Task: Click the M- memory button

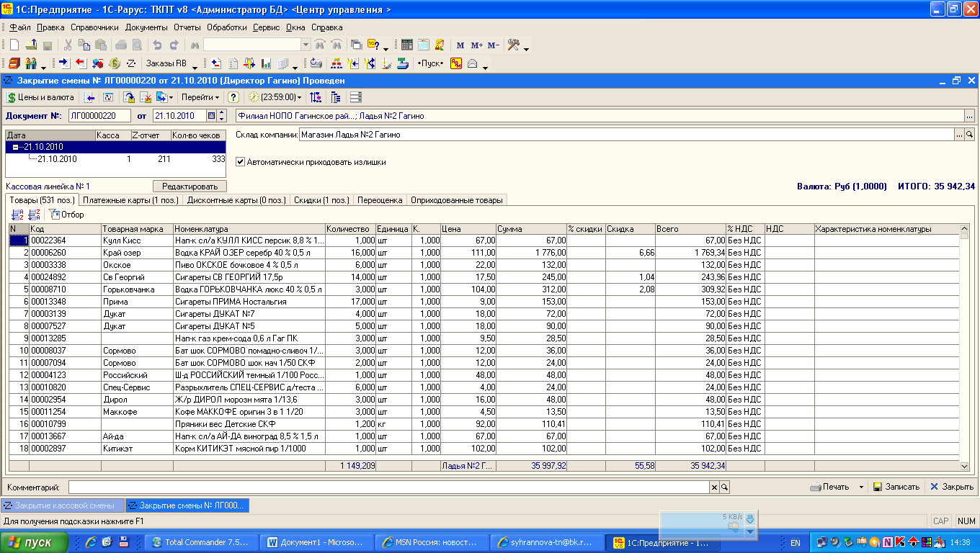Action: (493, 45)
